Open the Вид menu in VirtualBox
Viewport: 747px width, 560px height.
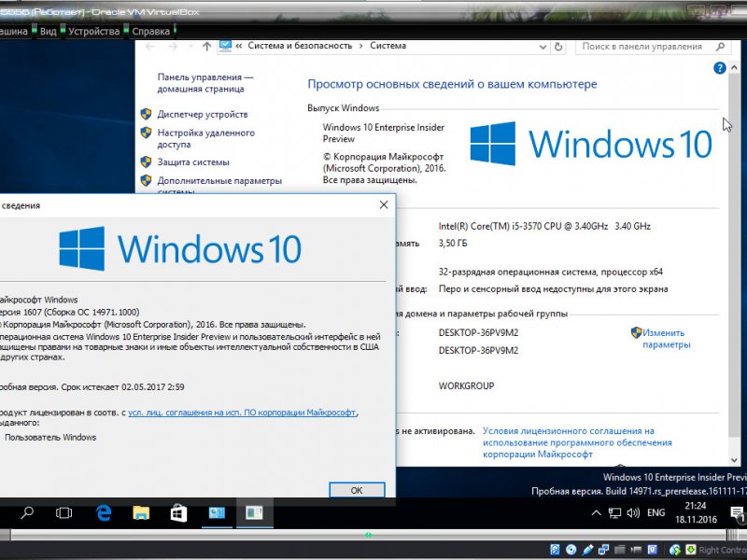[48, 31]
